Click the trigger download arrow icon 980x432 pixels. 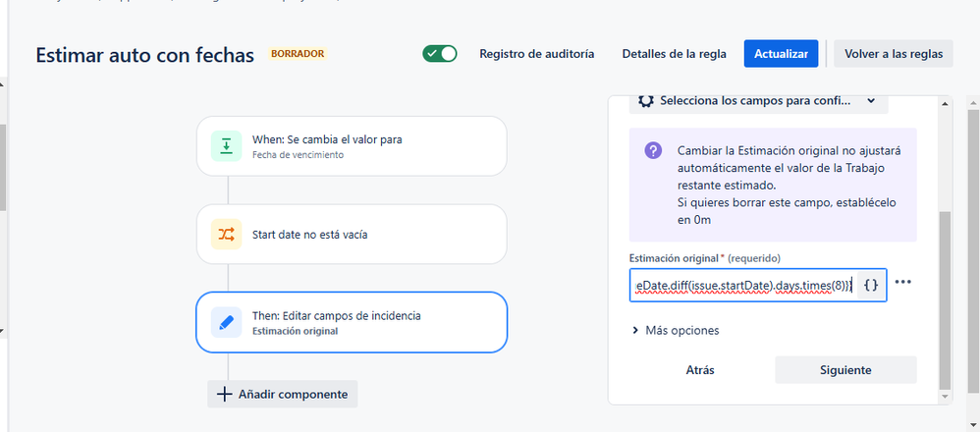click(x=227, y=146)
